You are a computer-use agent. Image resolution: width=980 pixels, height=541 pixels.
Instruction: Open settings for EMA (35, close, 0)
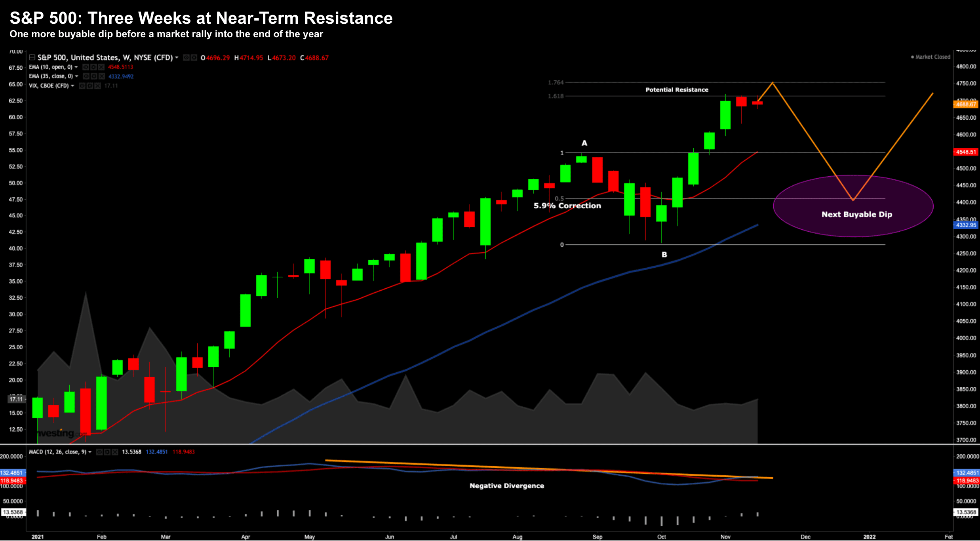click(x=94, y=76)
